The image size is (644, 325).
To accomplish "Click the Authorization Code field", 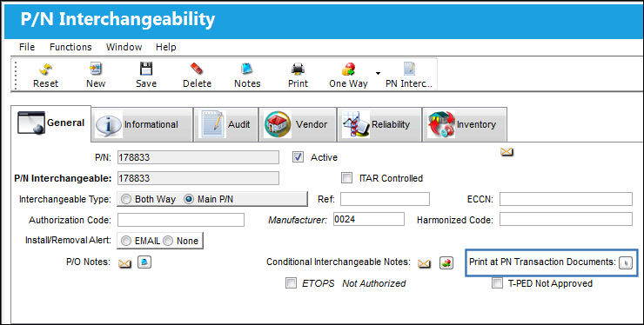I will (181, 220).
